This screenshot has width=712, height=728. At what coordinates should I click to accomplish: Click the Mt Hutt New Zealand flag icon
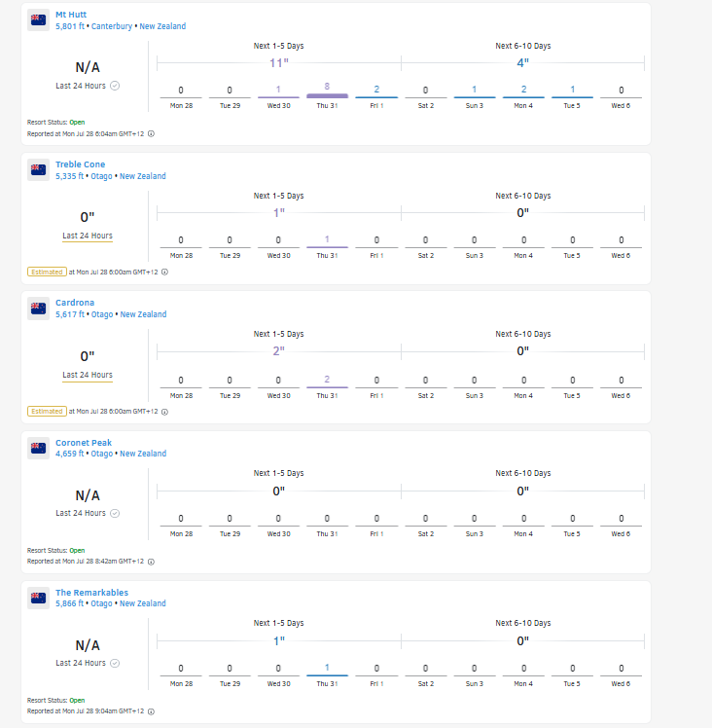(38, 20)
